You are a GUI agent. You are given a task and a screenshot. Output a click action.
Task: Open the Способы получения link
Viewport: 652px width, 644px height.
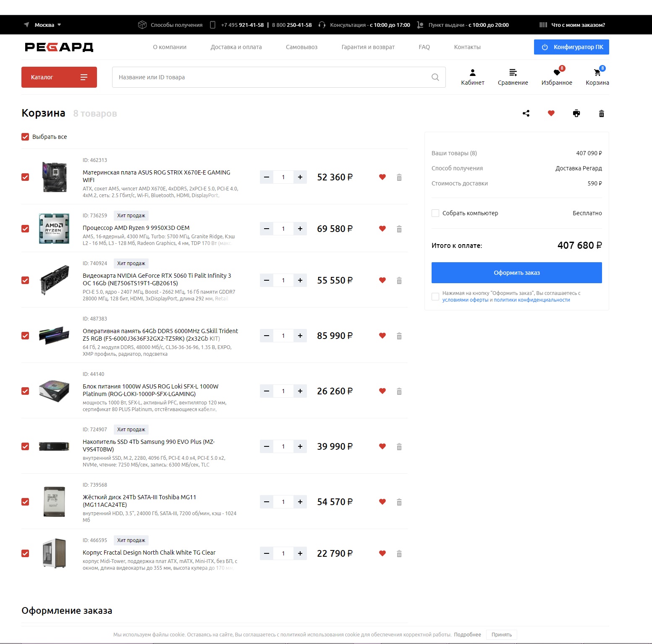[170, 25]
